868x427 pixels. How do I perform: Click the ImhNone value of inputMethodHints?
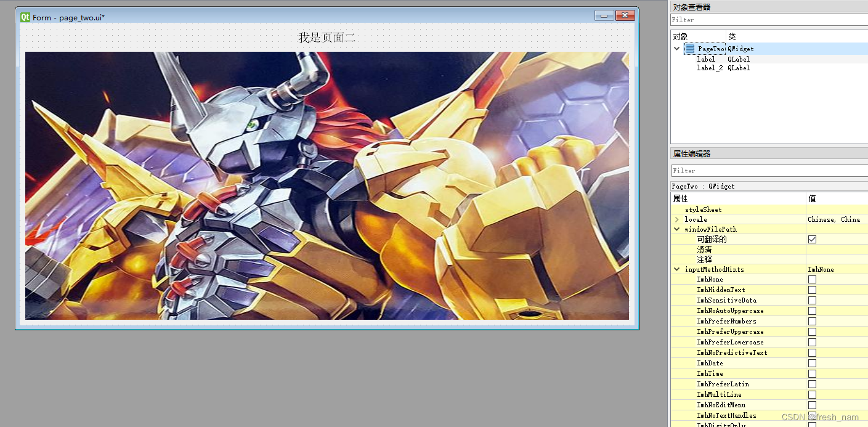[x=821, y=269]
